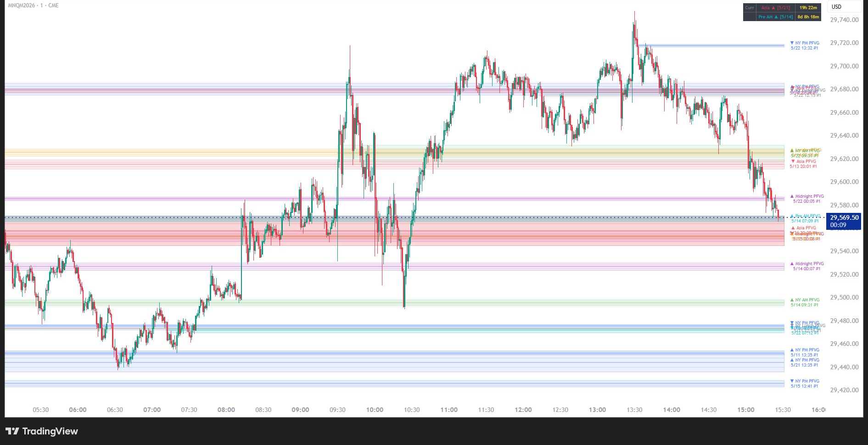Screen dimensions: 868x445
Task: Click the 13:00 time axis label
Action: pos(597,410)
